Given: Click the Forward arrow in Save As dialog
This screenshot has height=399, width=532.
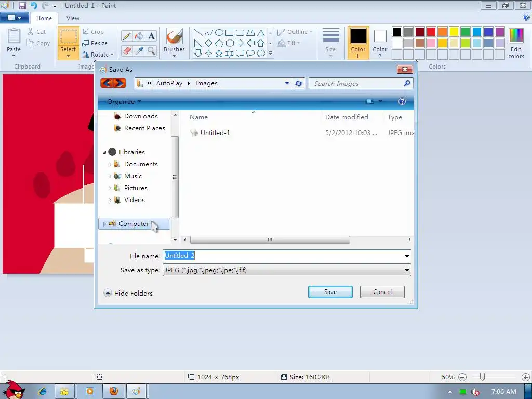Looking at the screenshot, I should pos(119,83).
